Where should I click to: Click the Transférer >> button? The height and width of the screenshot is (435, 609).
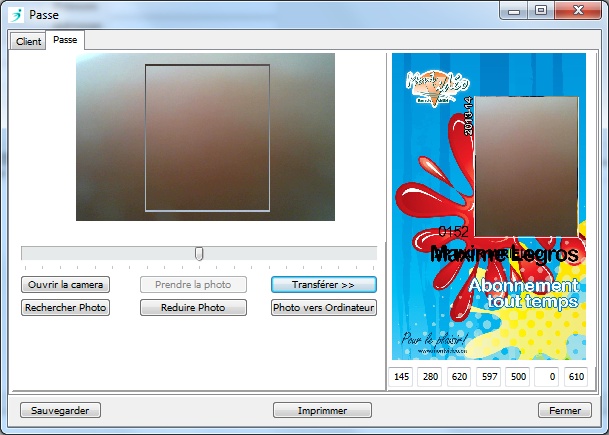tap(323, 285)
